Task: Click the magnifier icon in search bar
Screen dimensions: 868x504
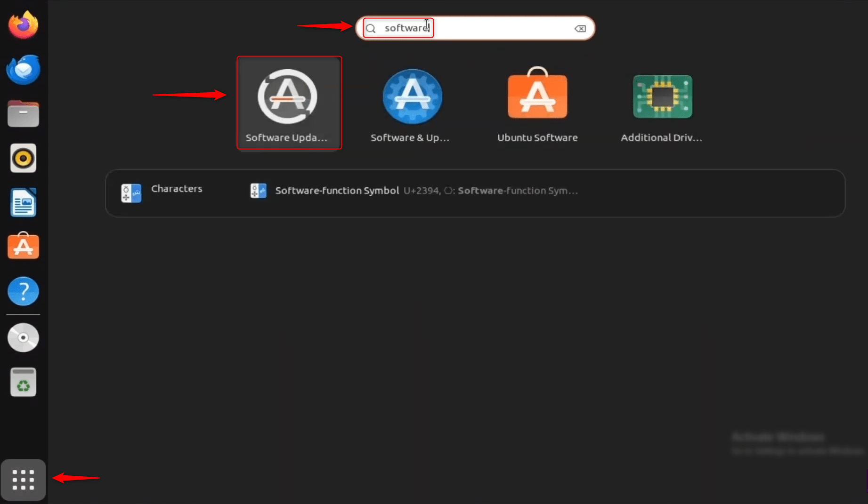Action: pyautogui.click(x=371, y=29)
